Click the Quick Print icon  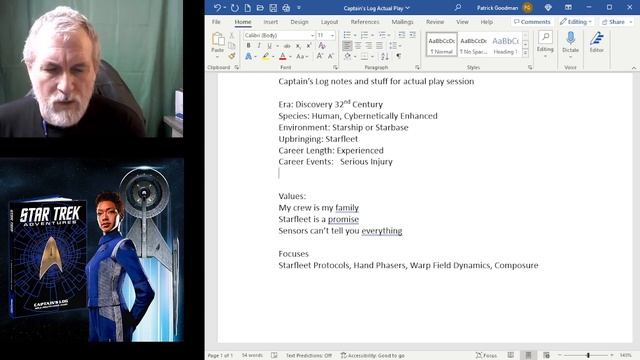[x=286, y=8]
